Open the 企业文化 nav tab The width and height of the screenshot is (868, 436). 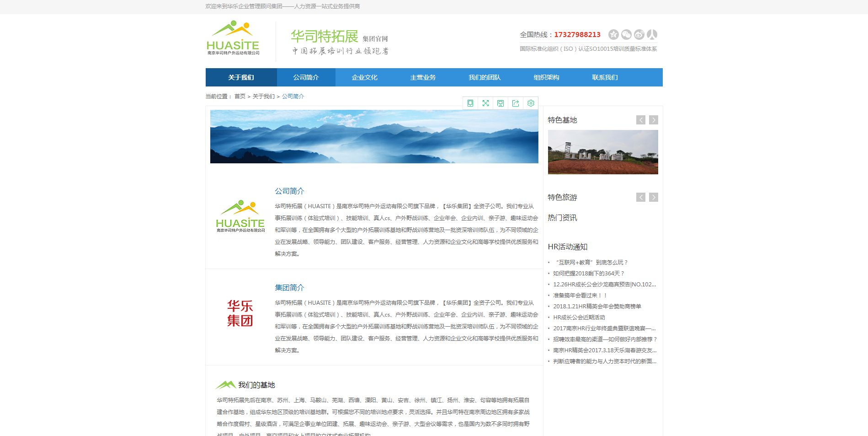(364, 77)
